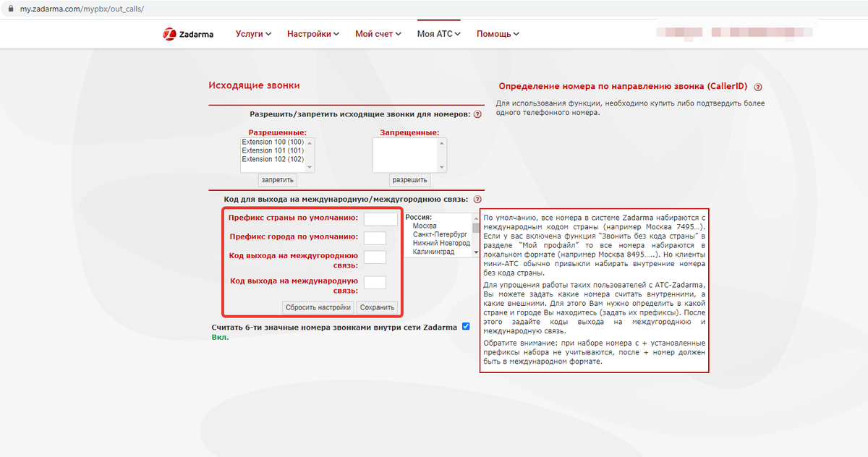Click scroll-down arrow of the city list

pos(475,253)
